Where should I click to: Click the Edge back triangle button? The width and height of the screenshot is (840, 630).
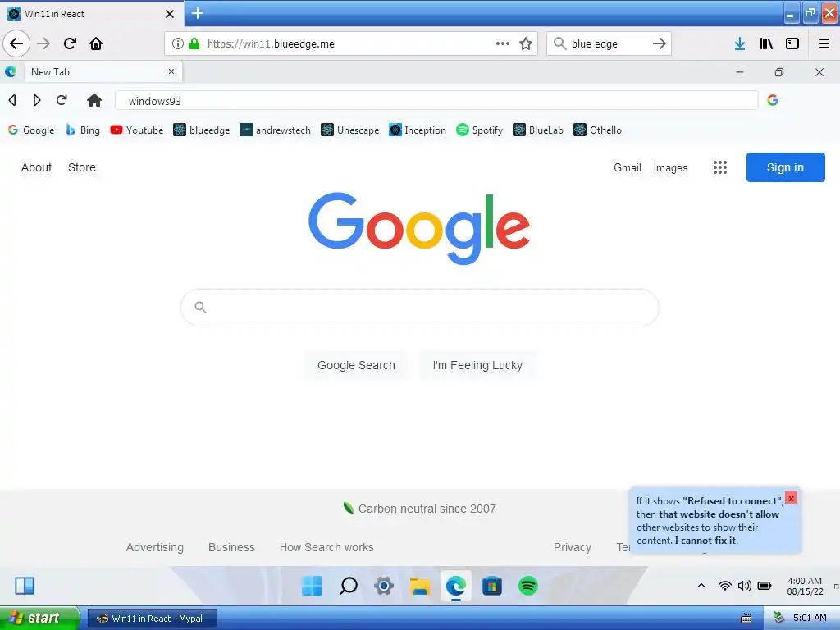12,100
